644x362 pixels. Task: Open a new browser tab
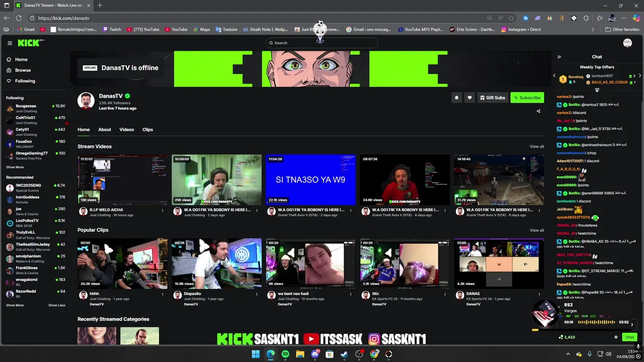[100, 6]
